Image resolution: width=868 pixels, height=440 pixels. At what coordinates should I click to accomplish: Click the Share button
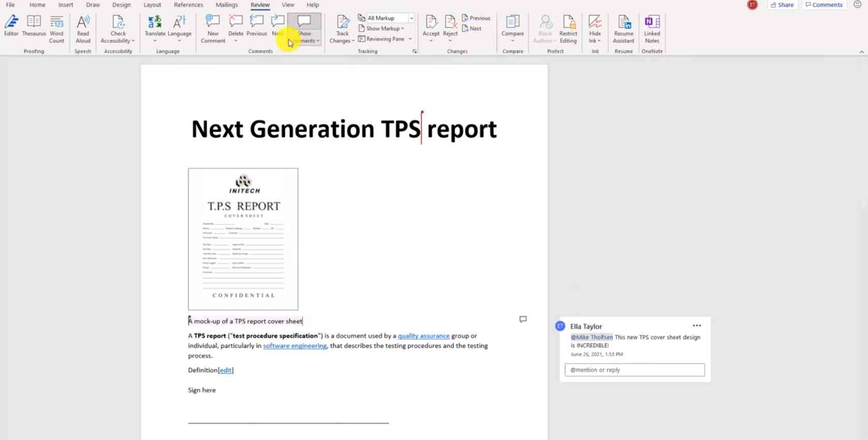pos(782,5)
